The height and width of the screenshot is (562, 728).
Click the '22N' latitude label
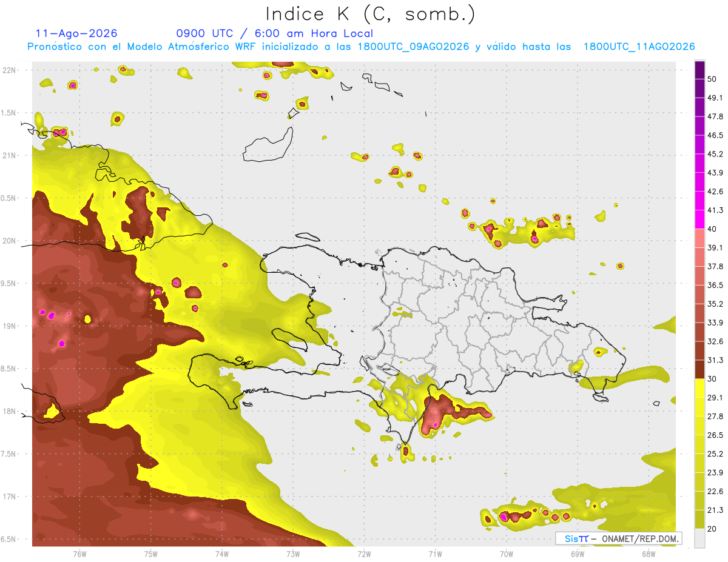click(9, 70)
